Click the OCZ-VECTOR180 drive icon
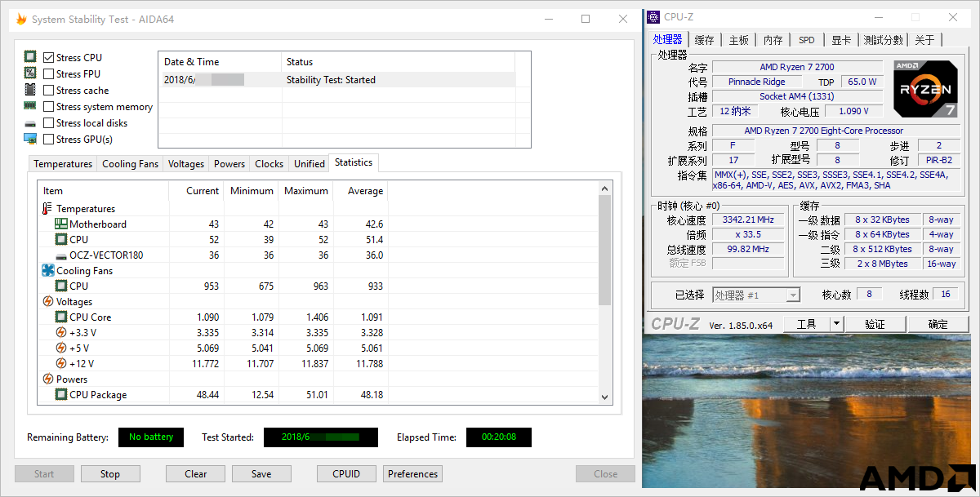980x497 pixels. [x=61, y=255]
